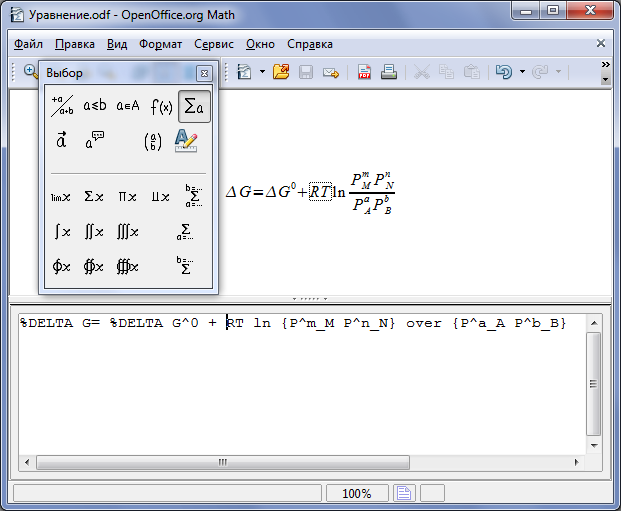The image size is (621, 511).
Task: Expand the toolbar overflow chevron
Action: coord(605,65)
